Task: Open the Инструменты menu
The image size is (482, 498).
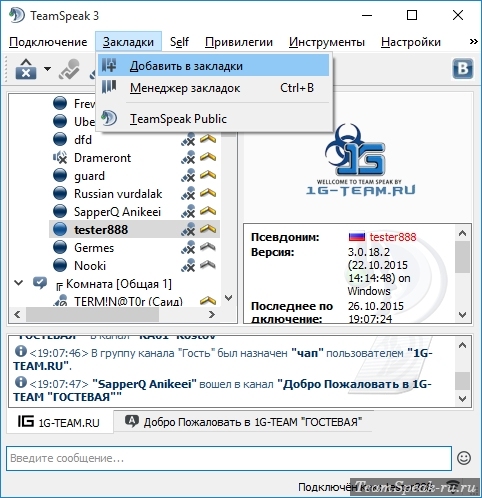Action: (327, 42)
